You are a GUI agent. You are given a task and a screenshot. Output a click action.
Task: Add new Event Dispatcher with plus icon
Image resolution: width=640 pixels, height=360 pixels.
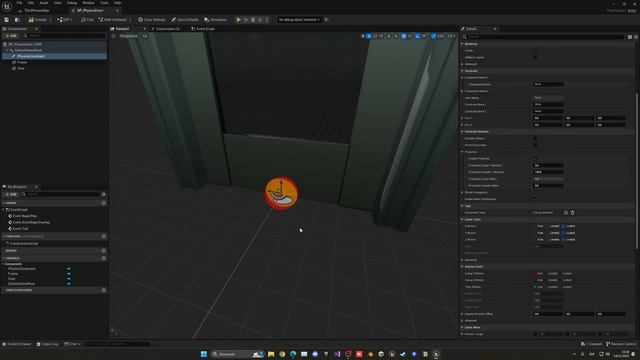pos(104,290)
